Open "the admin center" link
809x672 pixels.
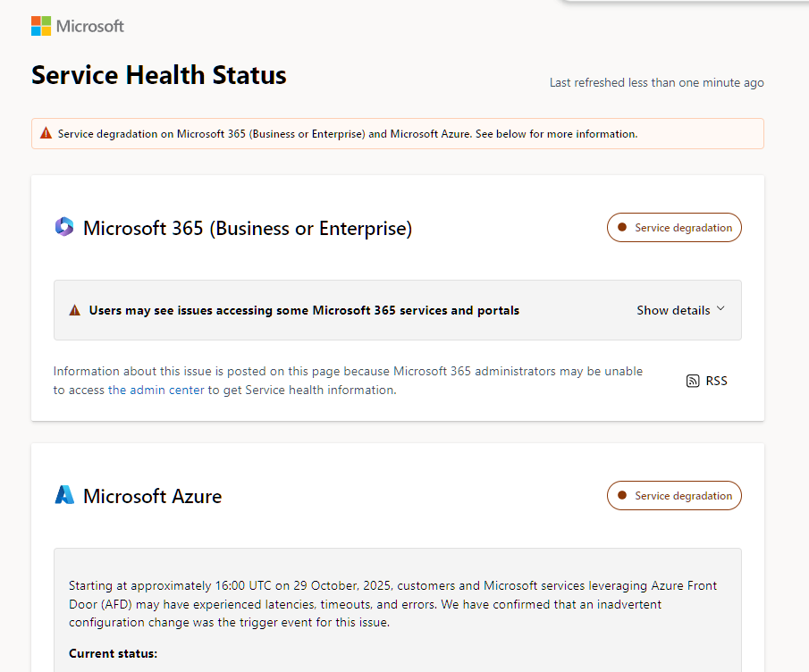[156, 390]
